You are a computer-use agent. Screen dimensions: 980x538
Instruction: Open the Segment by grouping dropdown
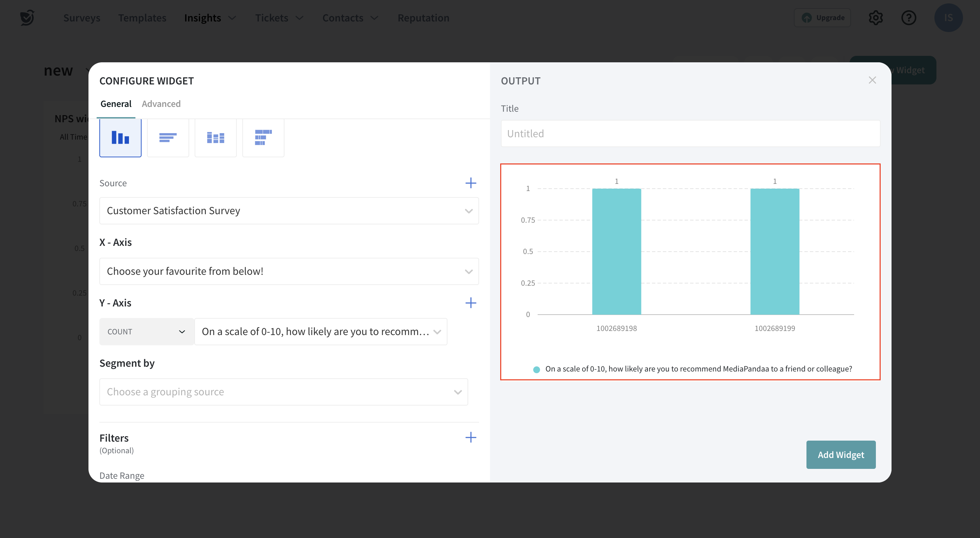[x=283, y=392]
